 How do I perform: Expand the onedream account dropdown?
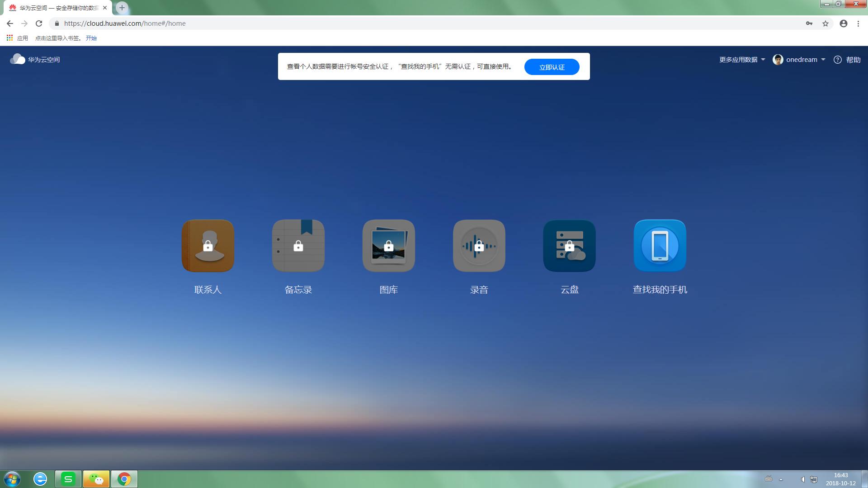(x=801, y=60)
